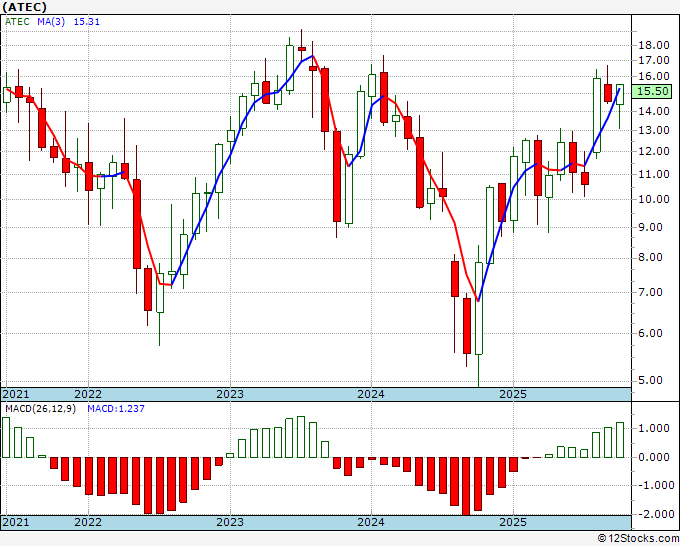Click the MA(3) indicator label
The height and width of the screenshot is (546, 680).
51,22
